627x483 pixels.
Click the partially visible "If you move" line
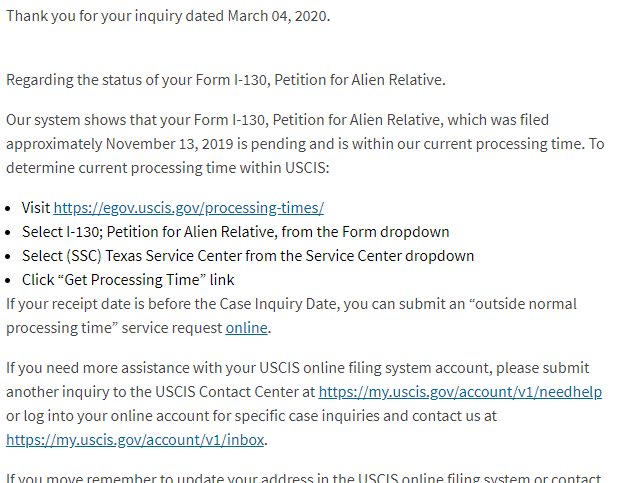click(x=303, y=478)
